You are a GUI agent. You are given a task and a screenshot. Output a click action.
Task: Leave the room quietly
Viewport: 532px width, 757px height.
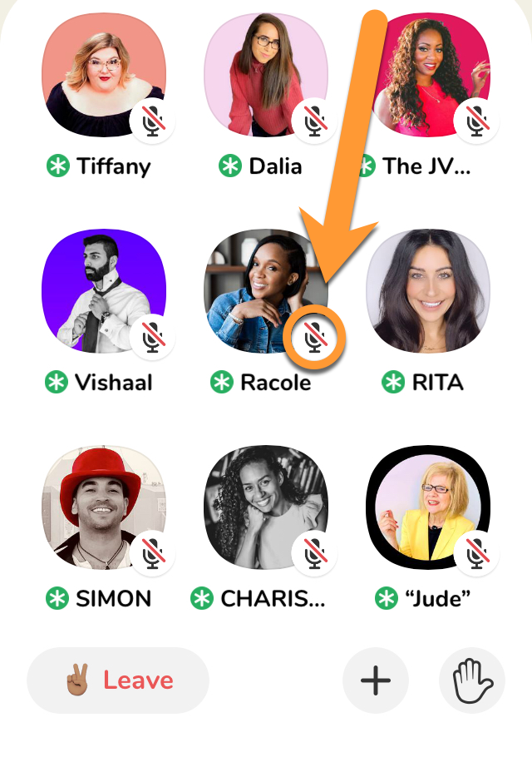click(x=118, y=680)
